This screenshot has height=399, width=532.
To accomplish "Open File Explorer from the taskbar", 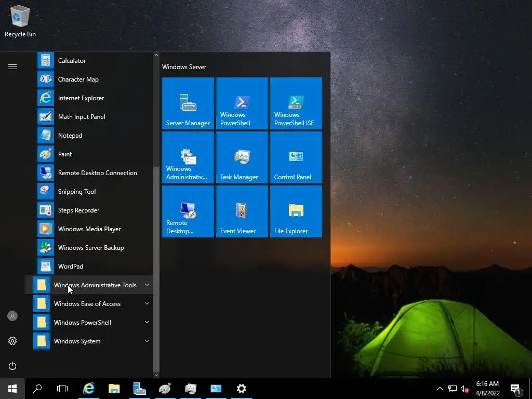I will point(114,389).
